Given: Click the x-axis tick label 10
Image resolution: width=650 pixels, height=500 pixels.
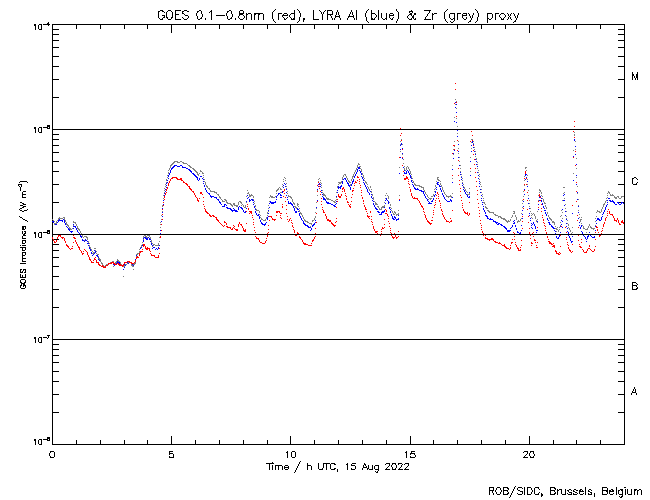Looking at the screenshot, I should [x=290, y=454].
